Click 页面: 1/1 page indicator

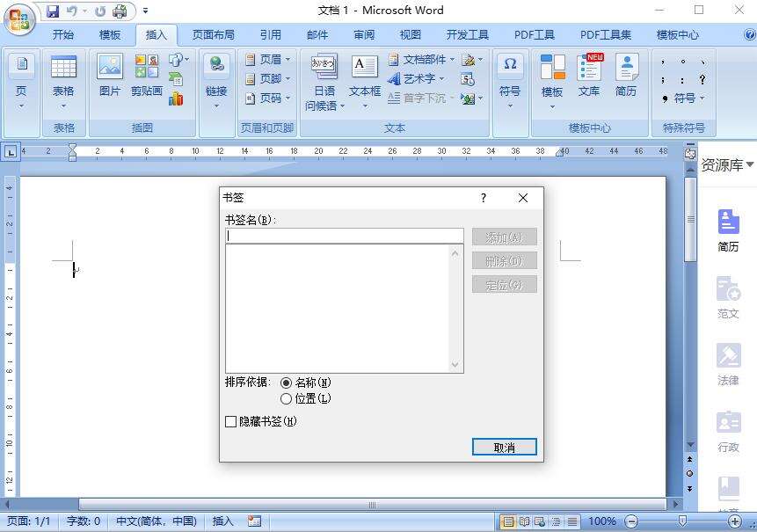click(28, 521)
